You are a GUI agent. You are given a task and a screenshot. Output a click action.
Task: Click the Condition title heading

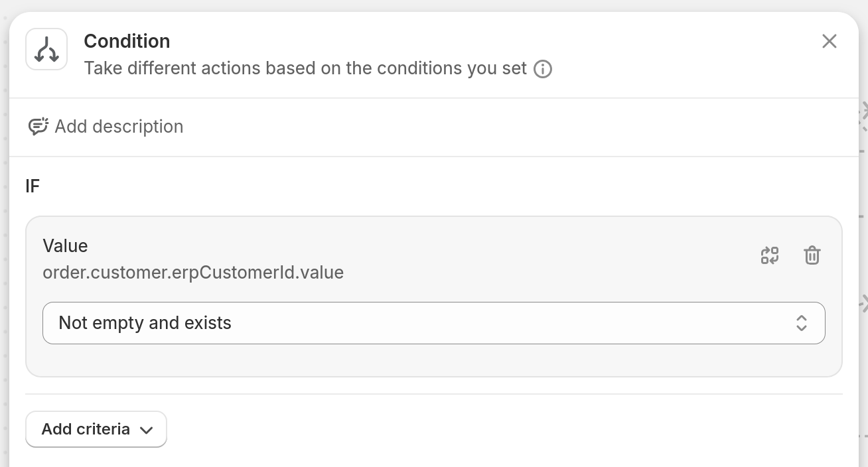point(127,41)
